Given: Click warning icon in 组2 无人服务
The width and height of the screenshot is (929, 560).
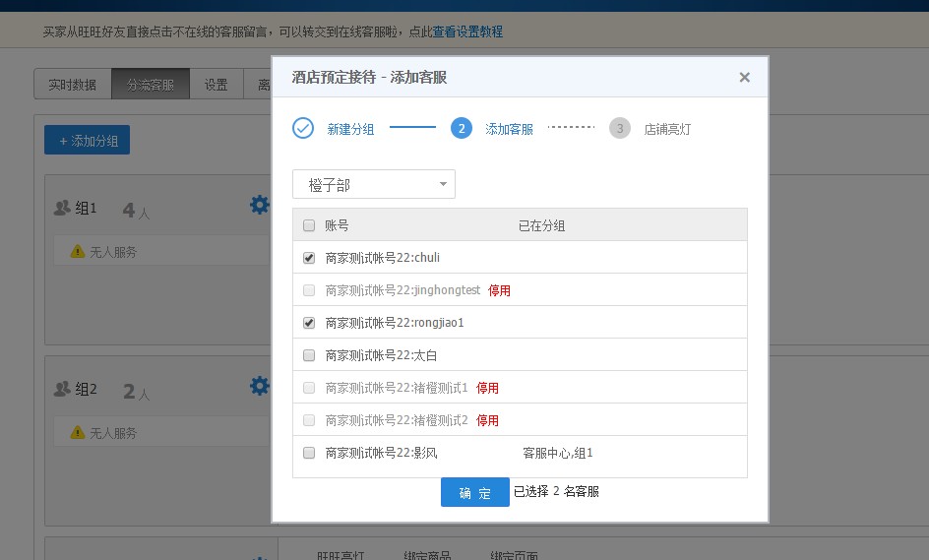Looking at the screenshot, I should pyautogui.click(x=78, y=433).
